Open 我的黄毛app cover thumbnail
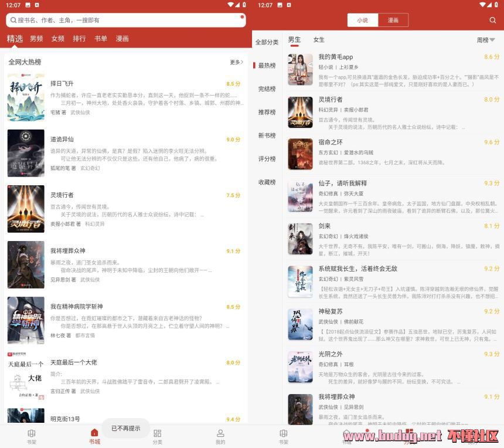 pos(300,69)
